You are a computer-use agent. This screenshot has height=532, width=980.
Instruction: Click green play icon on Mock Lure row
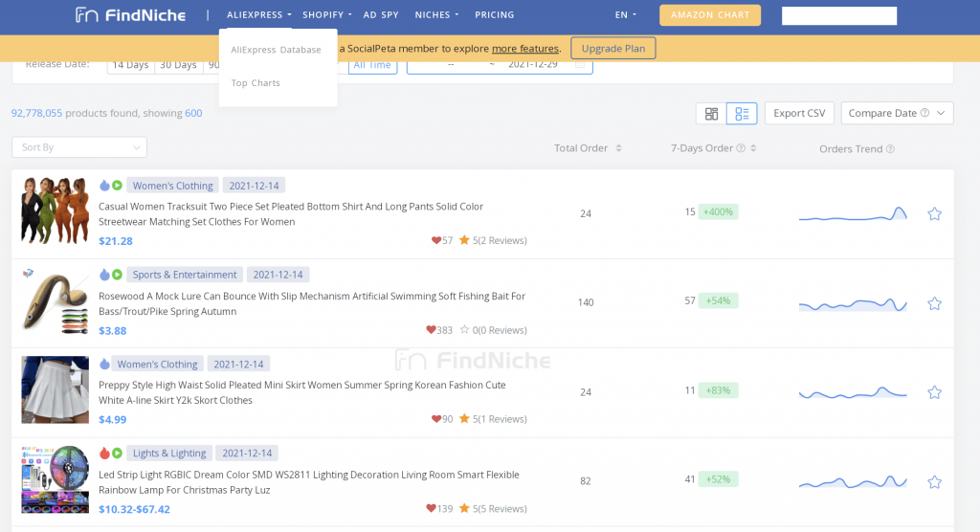coord(117,275)
